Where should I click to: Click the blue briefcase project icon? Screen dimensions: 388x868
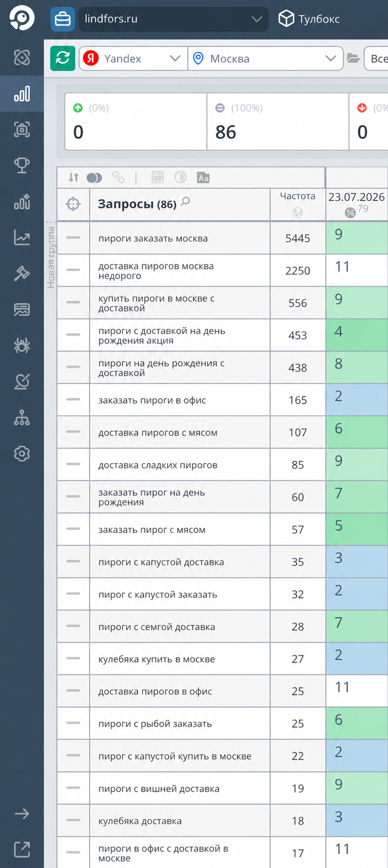click(x=62, y=19)
